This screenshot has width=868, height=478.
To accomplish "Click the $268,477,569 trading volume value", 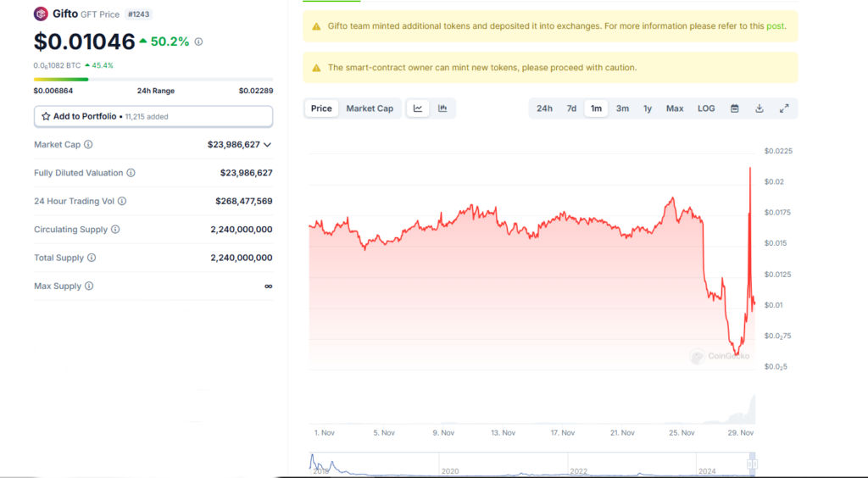I will [244, 201].
